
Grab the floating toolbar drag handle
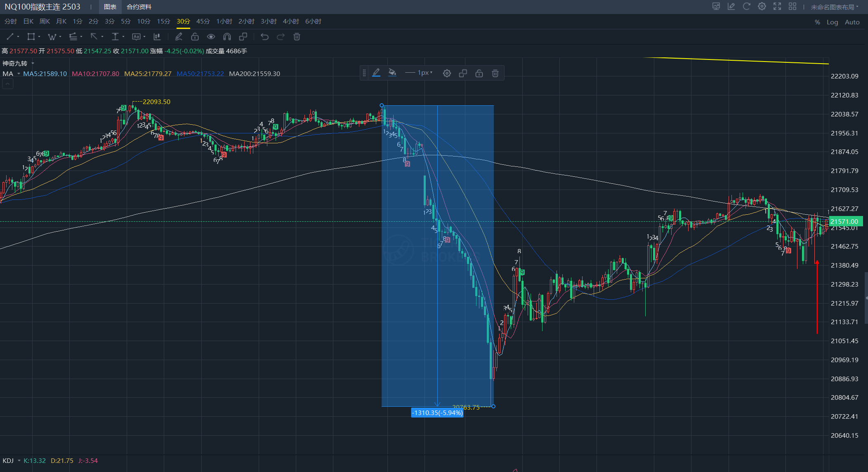tap(364, 73)
